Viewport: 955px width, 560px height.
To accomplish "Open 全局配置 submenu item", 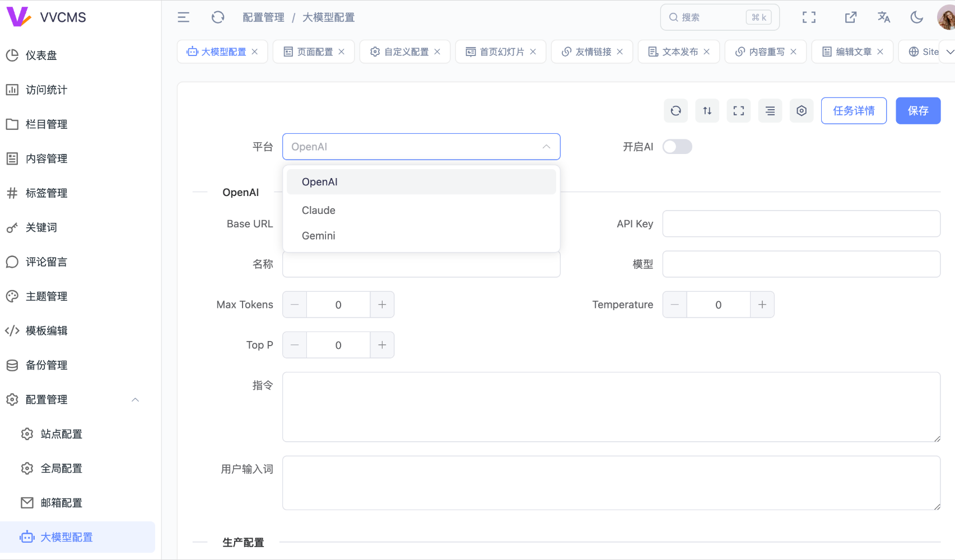I will point(77,469).
